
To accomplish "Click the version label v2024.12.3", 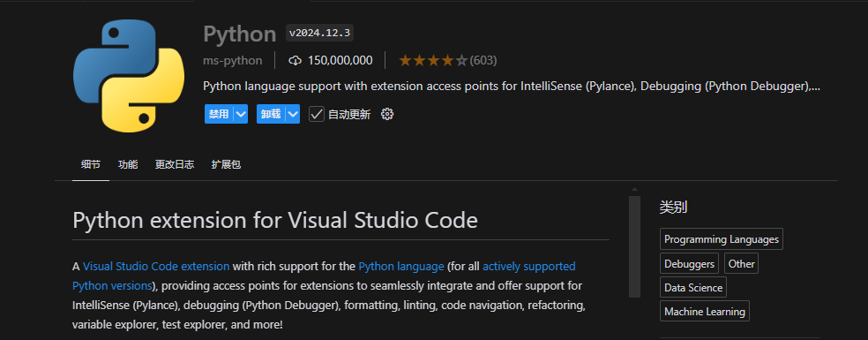I will point(319,33).
